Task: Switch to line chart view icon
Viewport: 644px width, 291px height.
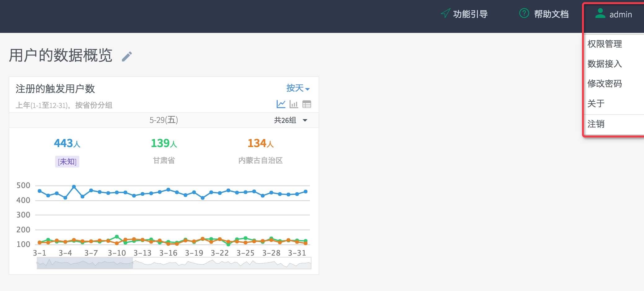Action: click(x=281, y=104)
